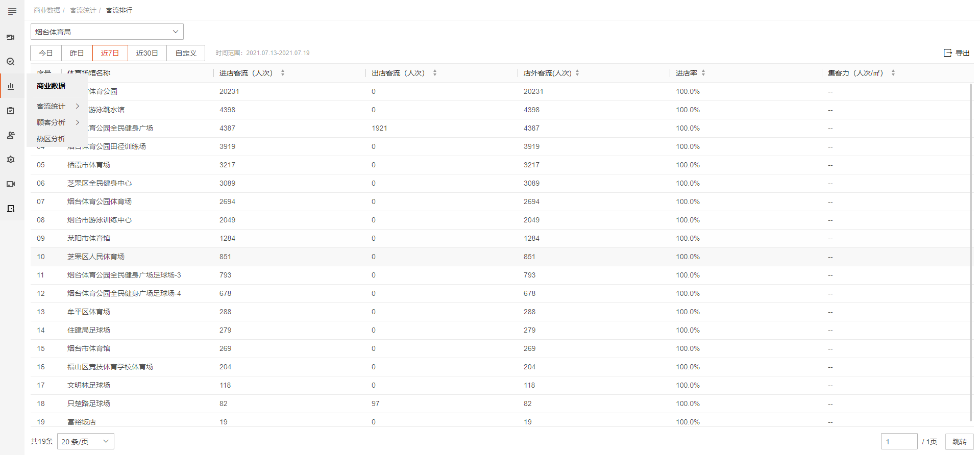980x455 pixels.
Task: Select the bar chart business data icon
Action: coord(11,86)
